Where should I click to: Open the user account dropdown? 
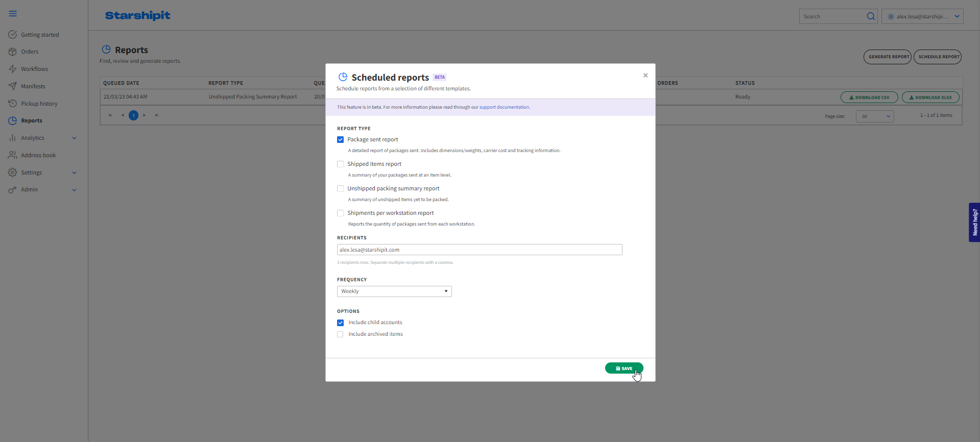[x=922, y=16]
